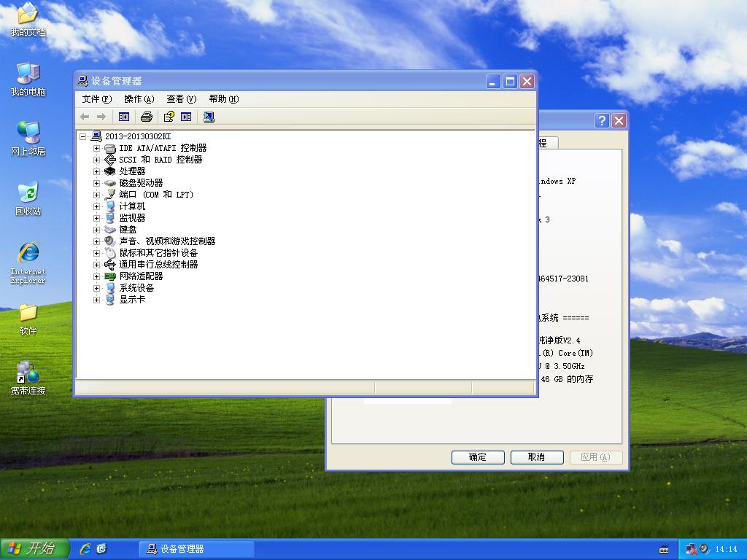The height and width of the screenshot is (560, 747).
Task: Click the network card icon beside 网络适配器
Action: 110,276
